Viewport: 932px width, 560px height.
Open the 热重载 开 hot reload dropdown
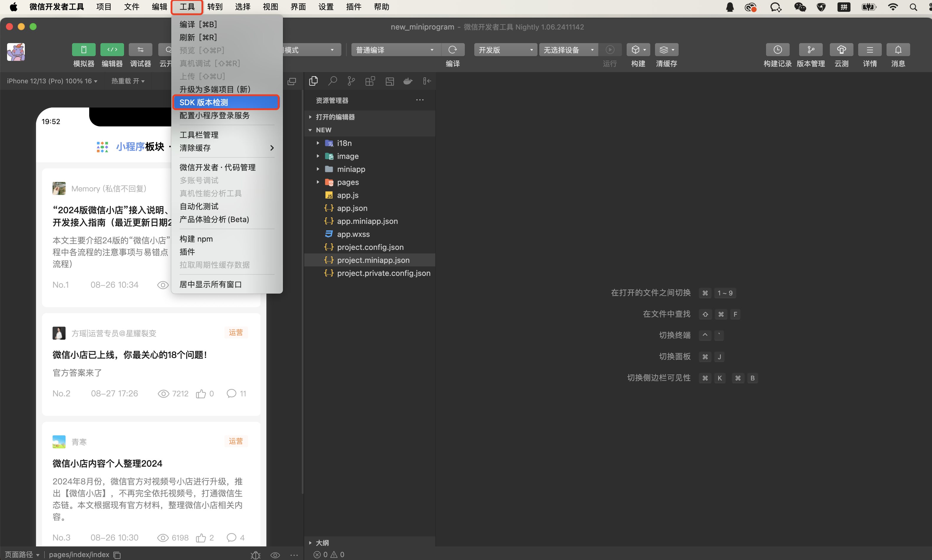tap(128, 81)
